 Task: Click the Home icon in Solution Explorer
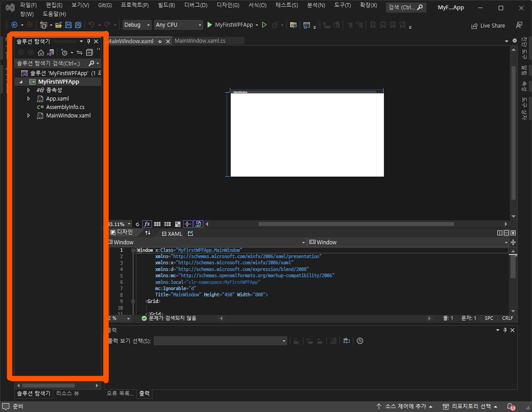pyautogui.click(x=41, y=53)
